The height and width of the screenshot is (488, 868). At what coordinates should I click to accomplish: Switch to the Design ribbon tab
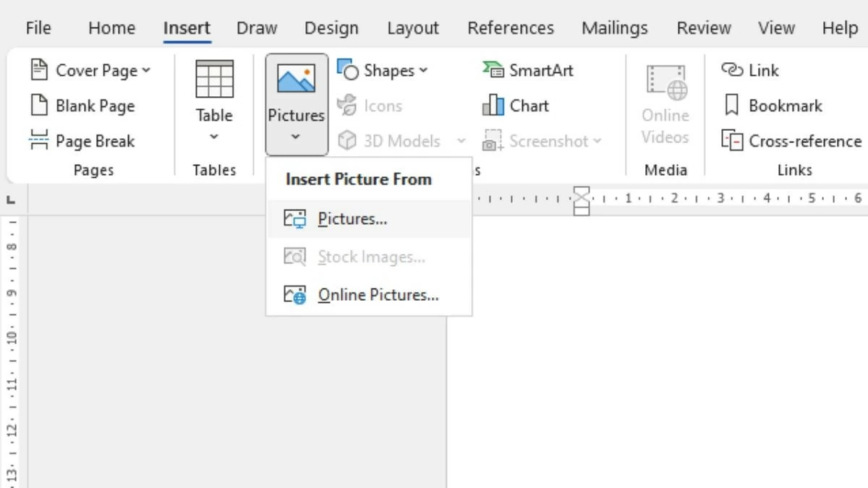point(331,27)
